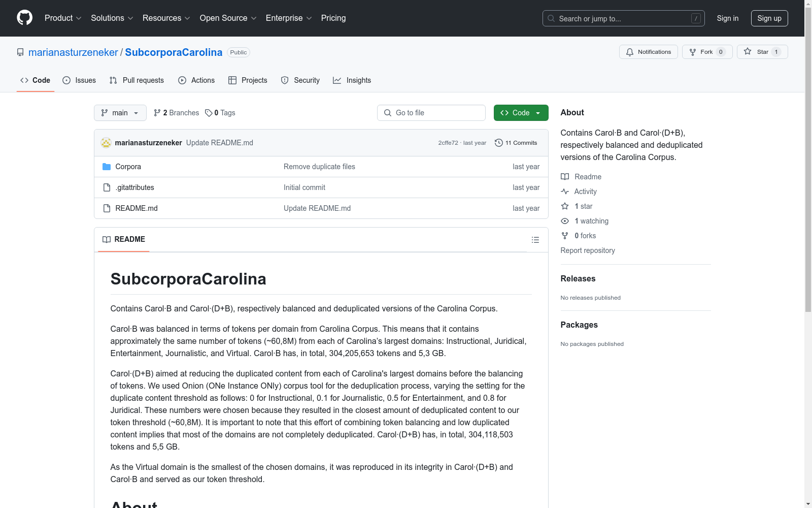
Task: Click the star count badge
Action: [x=776, y=52]
